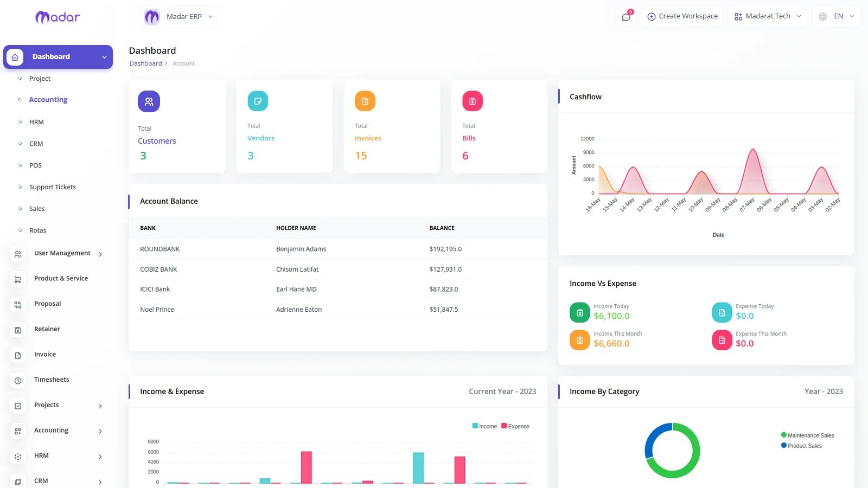The width and height of the screenshot is (868, 488).
Task: Click the Product & Service cart icon
Action: tap(18, 279)
